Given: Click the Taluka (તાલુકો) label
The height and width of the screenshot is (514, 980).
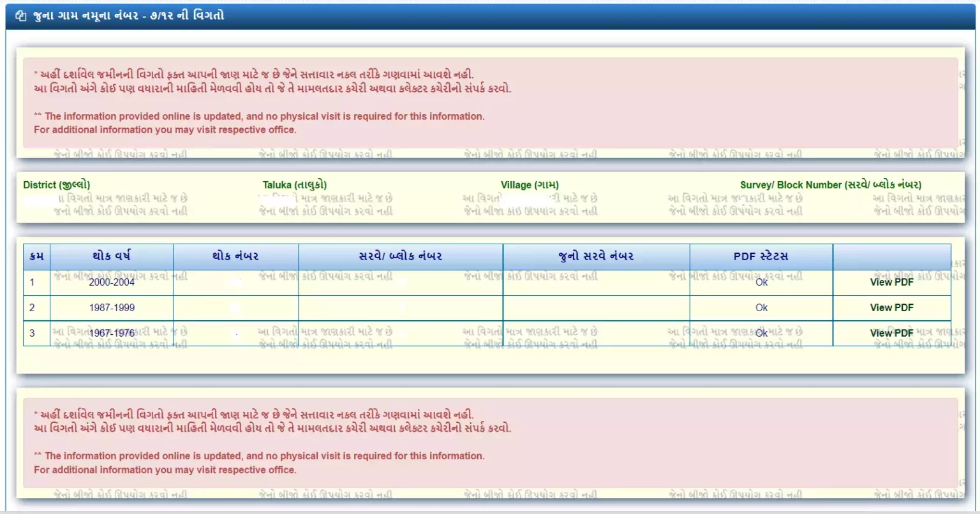Looking at the screenshot, I should click(294, 185).
